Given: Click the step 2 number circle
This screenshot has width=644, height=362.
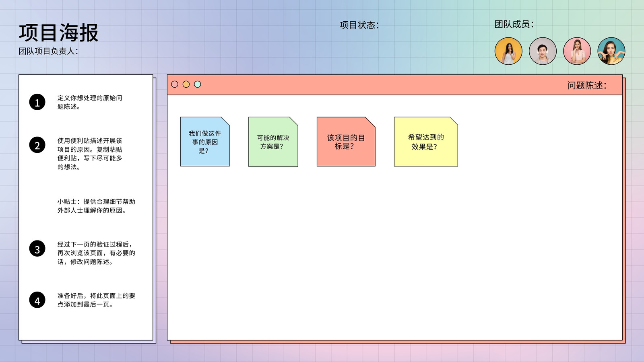Looking at the screenshot, I should click(x=37, y=145).
